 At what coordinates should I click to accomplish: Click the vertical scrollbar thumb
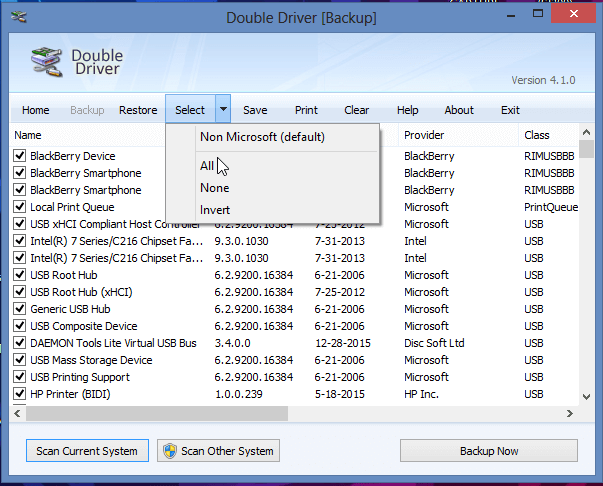[586, 149]
